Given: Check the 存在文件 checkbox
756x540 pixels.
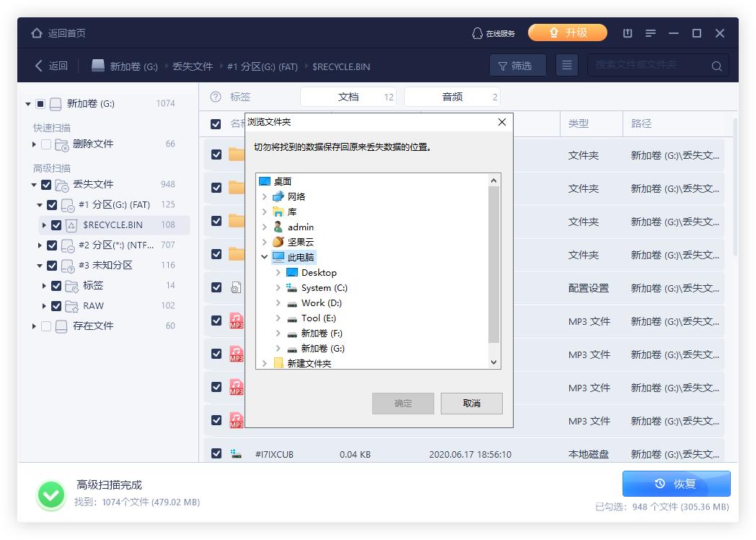Looking at the screenshot, I should click(x=47, y=326).
